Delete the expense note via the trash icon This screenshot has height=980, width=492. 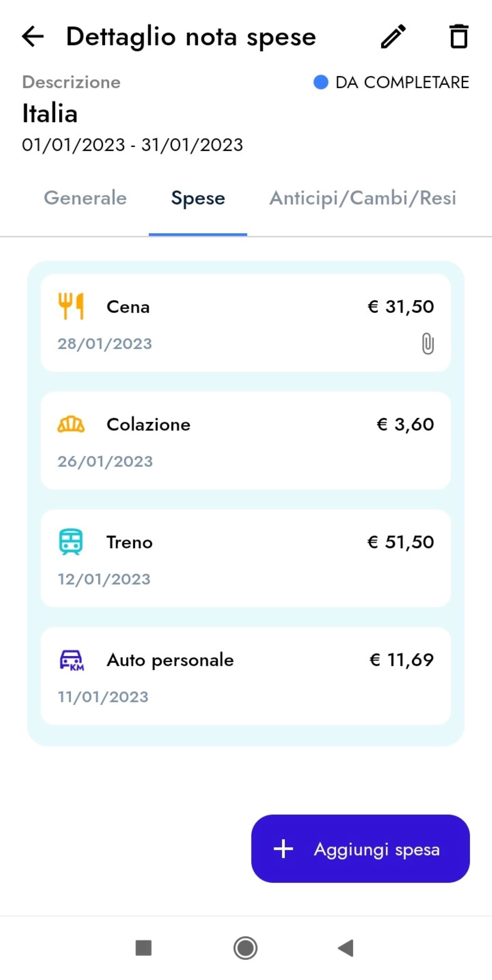coord(459,37)
